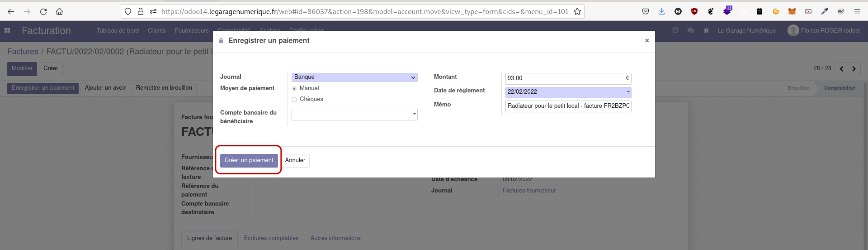Click the Créer button
This screenshot has width=868, height=250.
tap(51, 68)
